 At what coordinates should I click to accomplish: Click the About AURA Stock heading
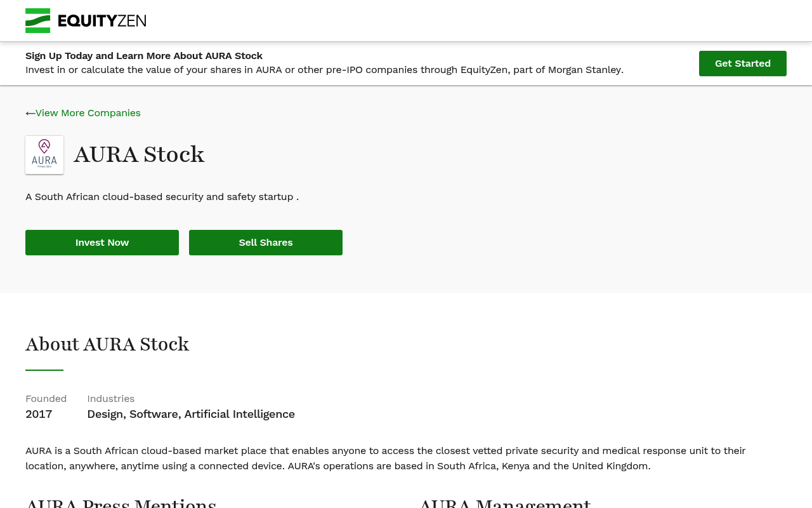107,344
